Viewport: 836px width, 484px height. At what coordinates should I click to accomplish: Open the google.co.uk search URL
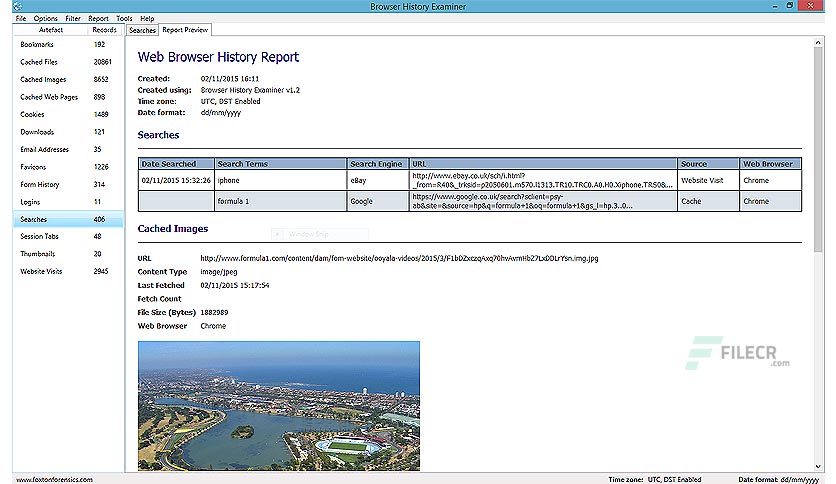click(543, 201)
